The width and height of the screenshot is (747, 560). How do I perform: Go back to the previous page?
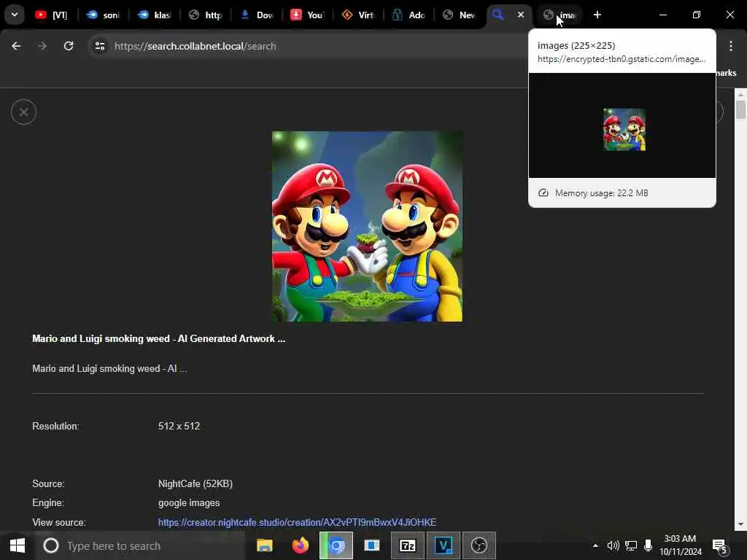point(16,46)
